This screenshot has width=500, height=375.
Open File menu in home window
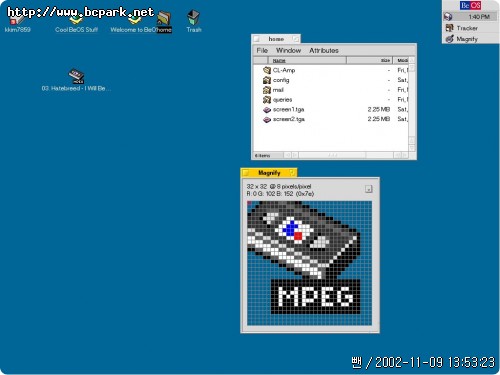click(x=262, y=50)
